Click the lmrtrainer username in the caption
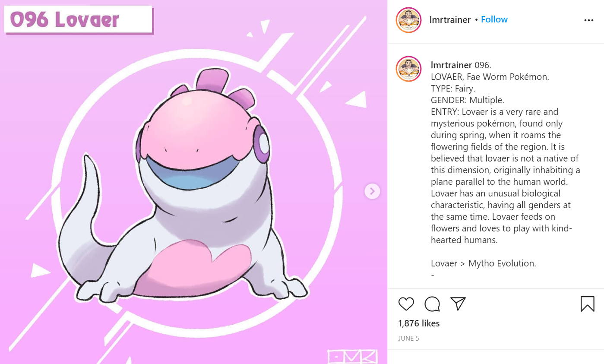 451,65
